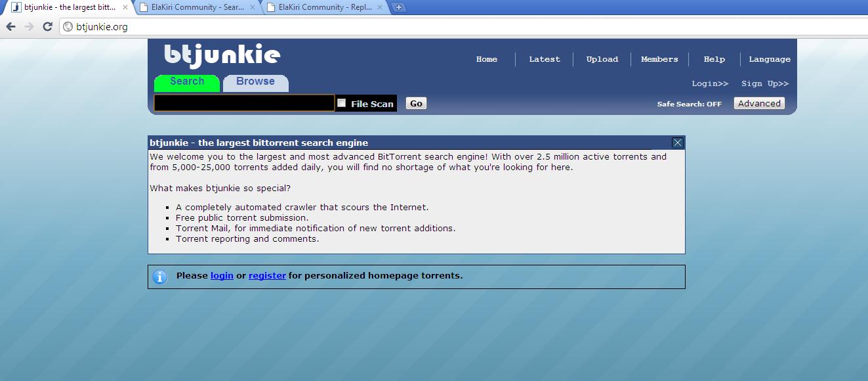The height and width of the screenshot is (381, 868).
Task: Click the btjunkie logo
Action: [x=222, y=55]
